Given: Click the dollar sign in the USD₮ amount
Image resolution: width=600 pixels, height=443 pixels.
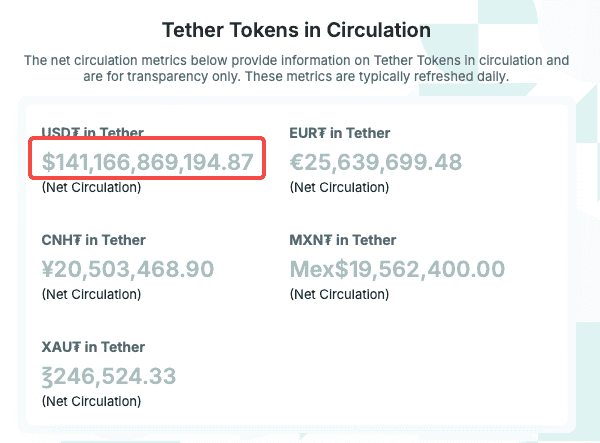Looking at the screenshot, I should (49, 162).
